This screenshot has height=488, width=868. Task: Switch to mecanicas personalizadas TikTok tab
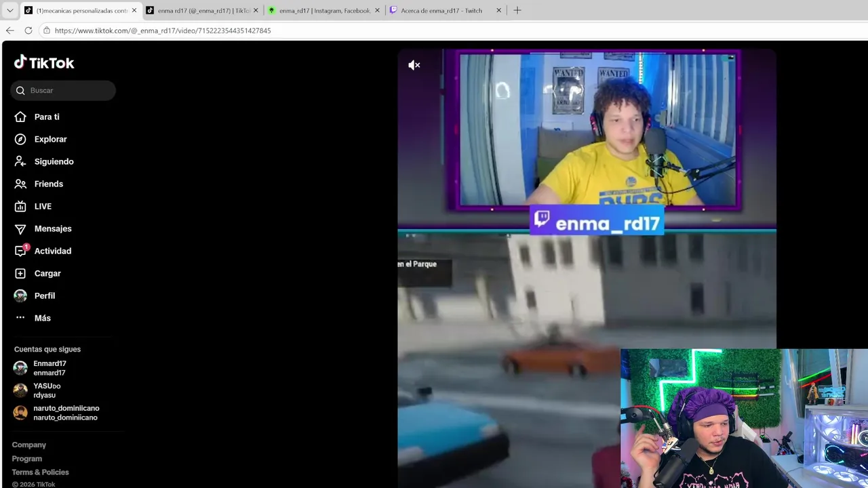tap(81, 10)
